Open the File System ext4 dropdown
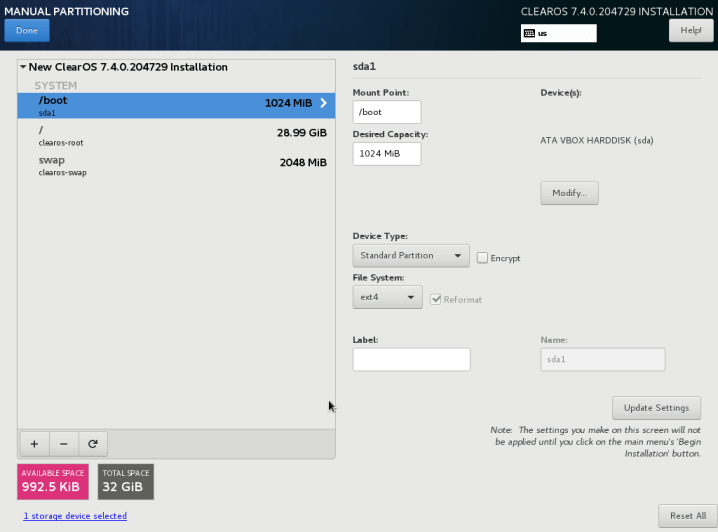The width and height of the screenshot is (718, 532). coord(387,297)
